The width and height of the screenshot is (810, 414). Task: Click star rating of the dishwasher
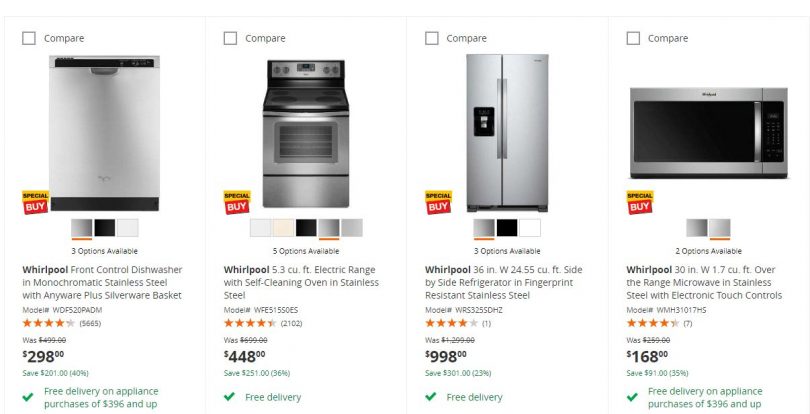48,323
